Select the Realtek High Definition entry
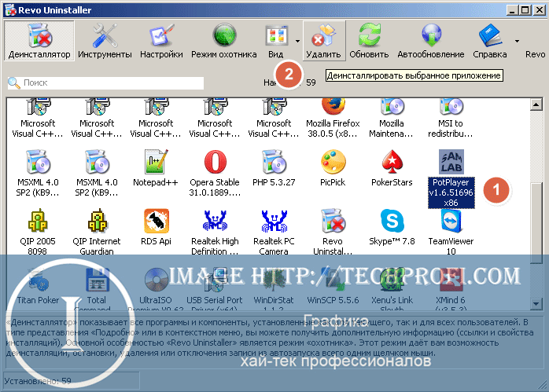The width and height of the screenshot is (549, 392). (x=215, y=232)
